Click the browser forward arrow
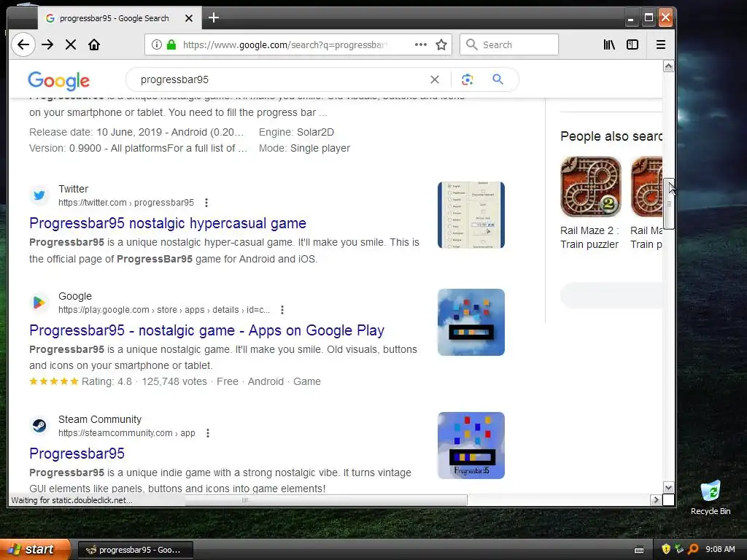The width and height of the screenshot is (747, 560). click(47, 44)
